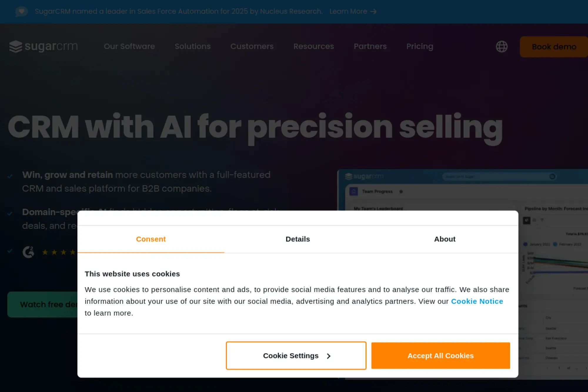Screen dimensions: 588x392
Task: Open the About tab in cookie dialog
Action: [x=445, y=239]
